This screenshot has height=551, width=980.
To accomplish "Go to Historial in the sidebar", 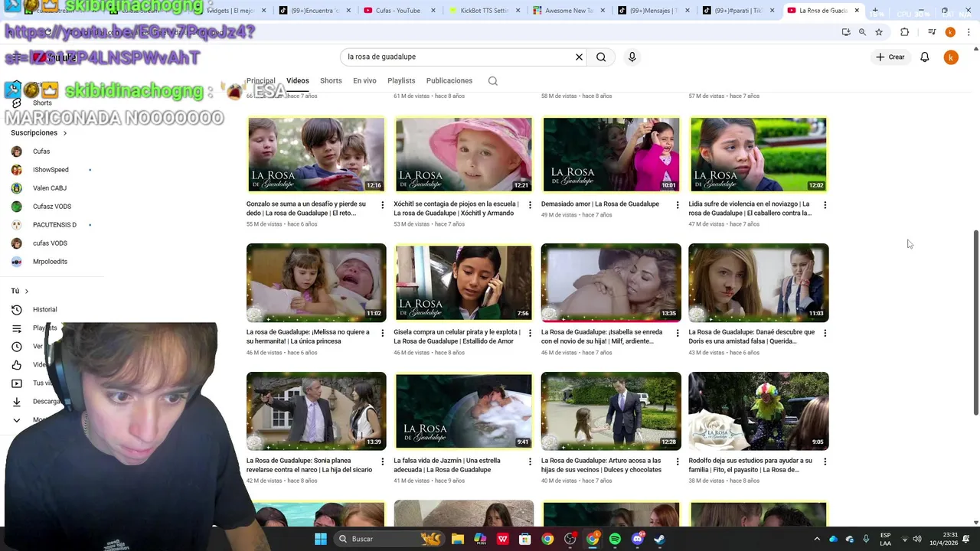I will (x=44, y=310).
